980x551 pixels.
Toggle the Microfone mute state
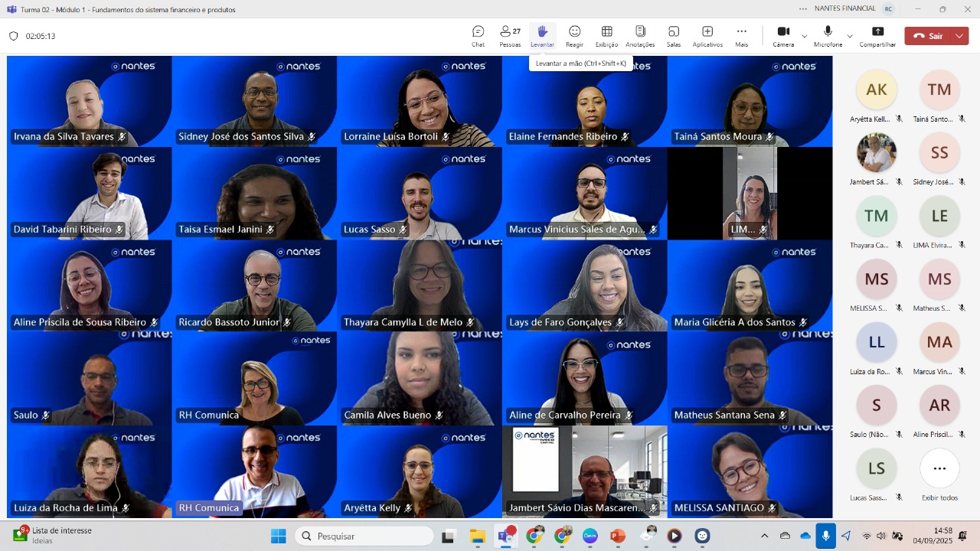coord(828,35)
